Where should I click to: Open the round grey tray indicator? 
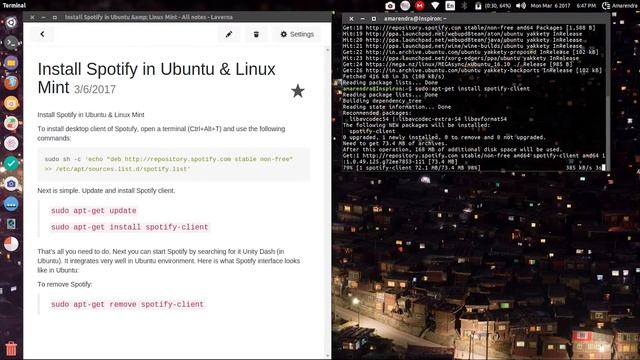coord(405,6)
